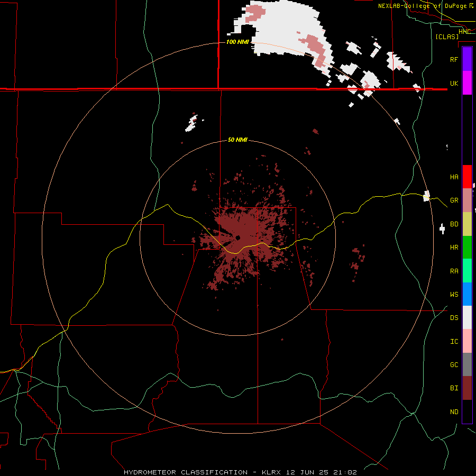Pick the dark green HR legend swatch
The image size is (476, 476).
(x=467, y=248)
